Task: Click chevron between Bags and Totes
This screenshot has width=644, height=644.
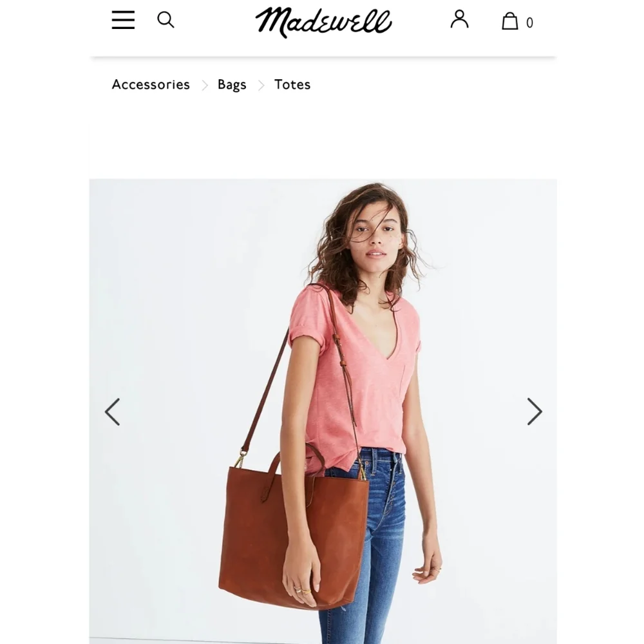Action: point(261,86)
